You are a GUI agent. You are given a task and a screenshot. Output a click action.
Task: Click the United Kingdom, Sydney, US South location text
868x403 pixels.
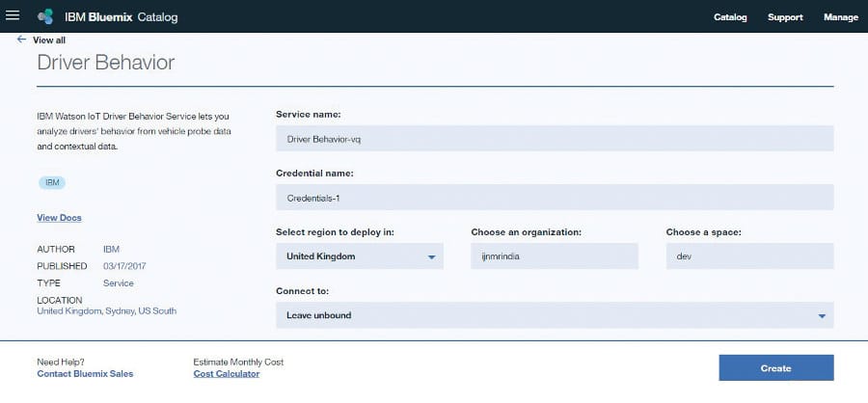(x=106, y=310)
